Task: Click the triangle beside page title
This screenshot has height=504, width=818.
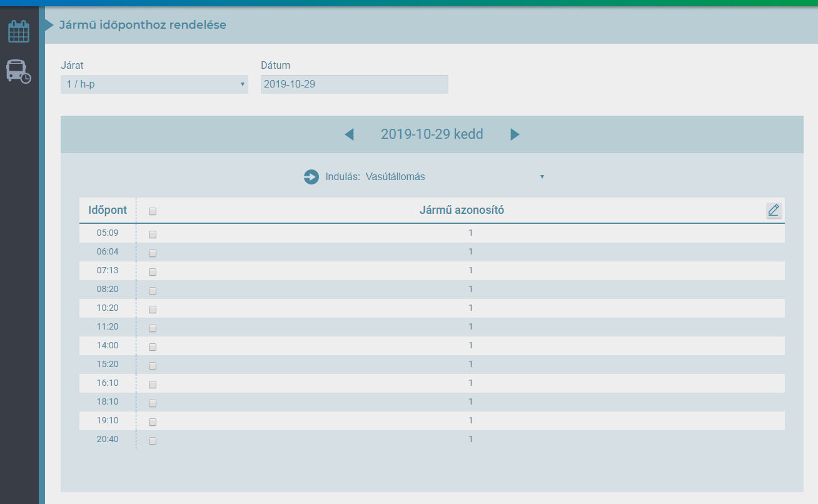Action: click(x=49, y=25)
